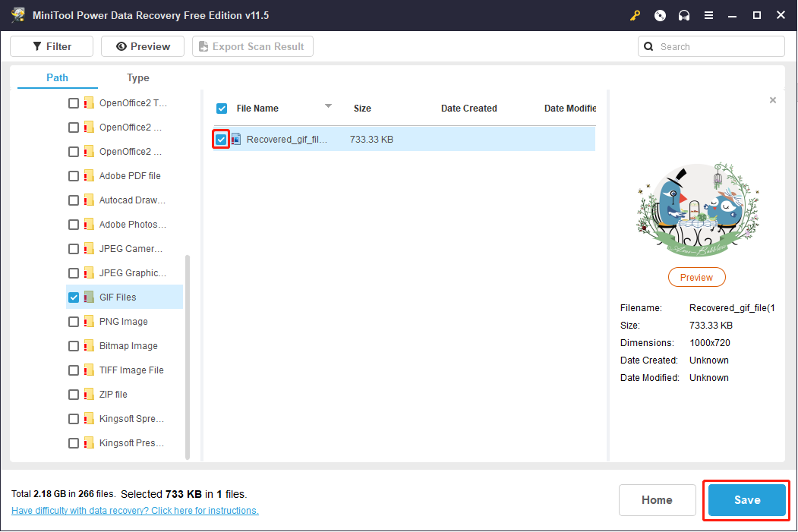Click the MiniTool app logo icon

click(x=18, y=14)
